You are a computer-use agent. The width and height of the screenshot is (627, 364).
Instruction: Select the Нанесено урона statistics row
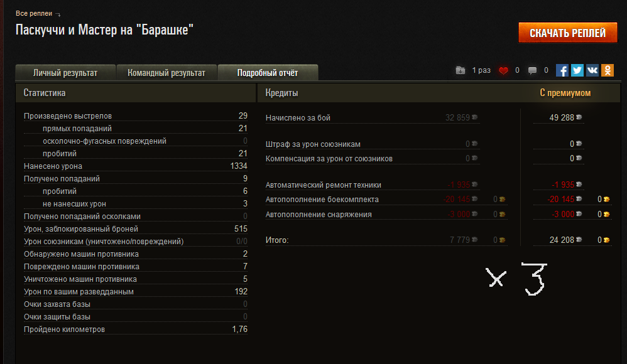tap(136, 166)
